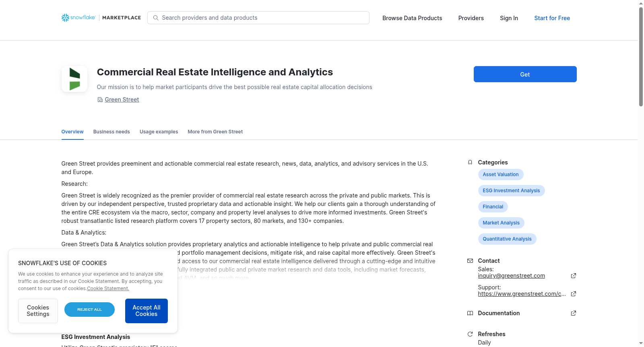Click the Documentation book icon
This screenshot has height=347, width=644.
click(x=470, y=313)
